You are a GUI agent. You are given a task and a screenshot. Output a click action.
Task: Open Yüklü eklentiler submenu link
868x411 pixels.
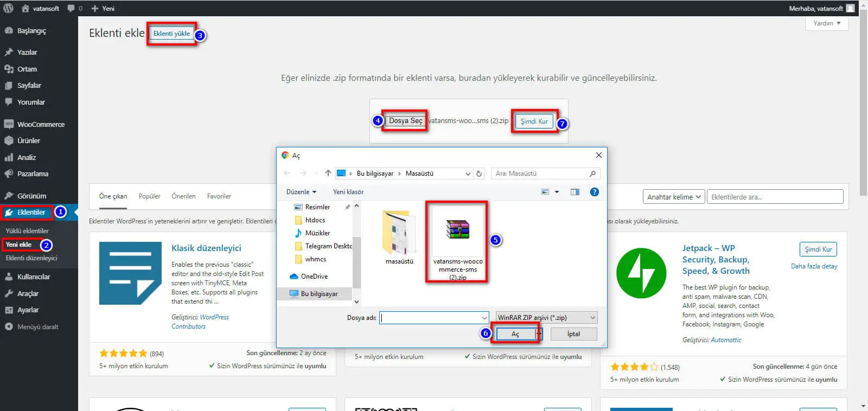[x=27, y=230]
